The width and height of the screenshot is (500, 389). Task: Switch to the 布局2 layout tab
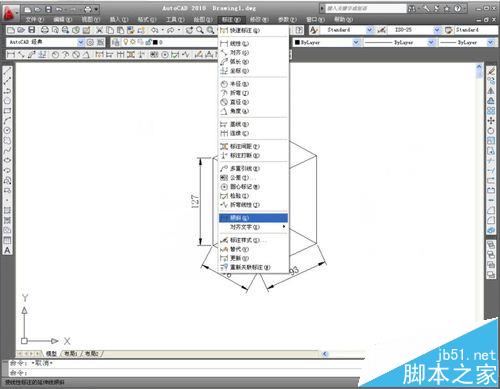coord(91,353)
